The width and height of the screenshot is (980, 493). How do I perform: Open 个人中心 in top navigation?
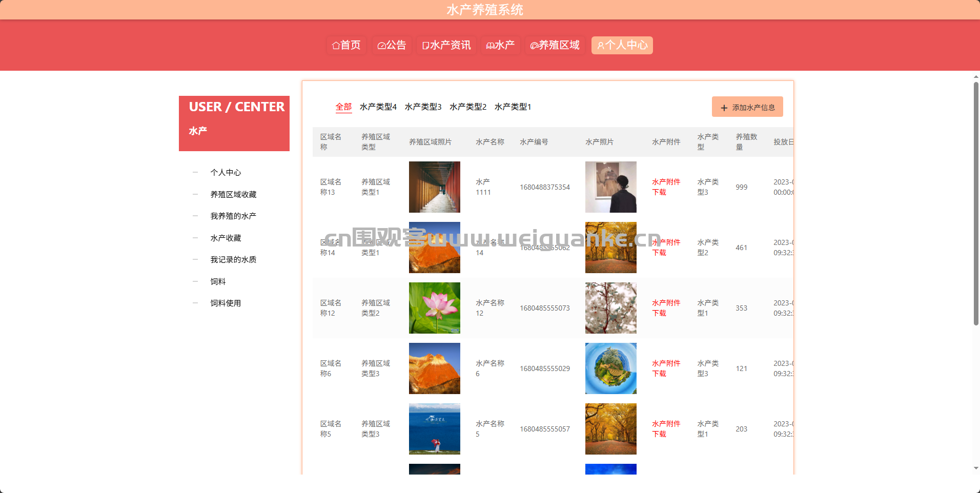(622, 45)
